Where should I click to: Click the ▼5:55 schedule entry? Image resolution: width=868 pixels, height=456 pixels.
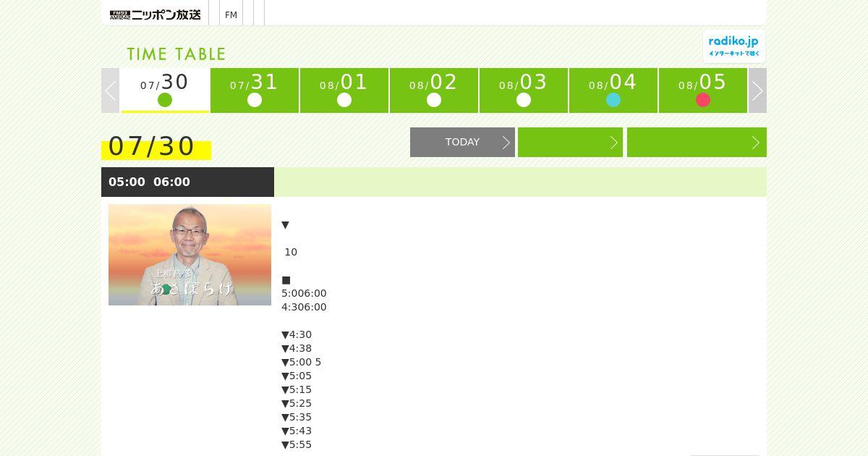tap(297, 444)
